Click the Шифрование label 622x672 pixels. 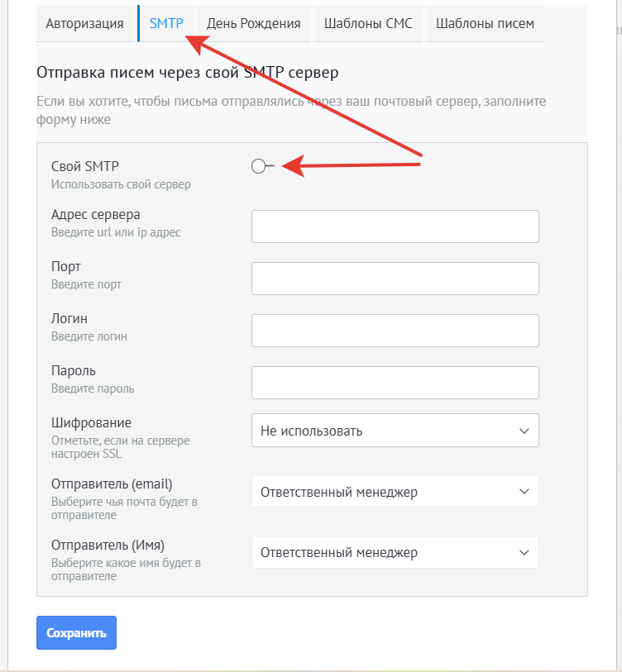point(91,422)
